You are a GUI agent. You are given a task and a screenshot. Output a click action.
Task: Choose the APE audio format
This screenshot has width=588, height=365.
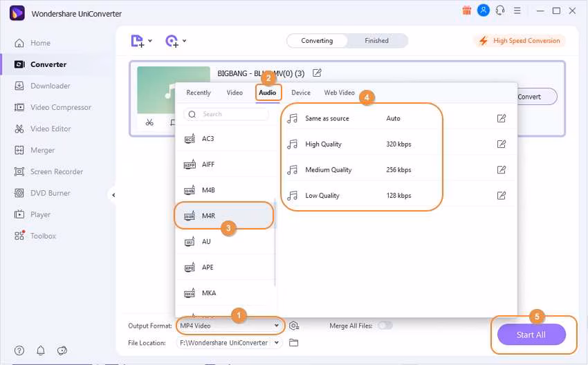(226, 268)
